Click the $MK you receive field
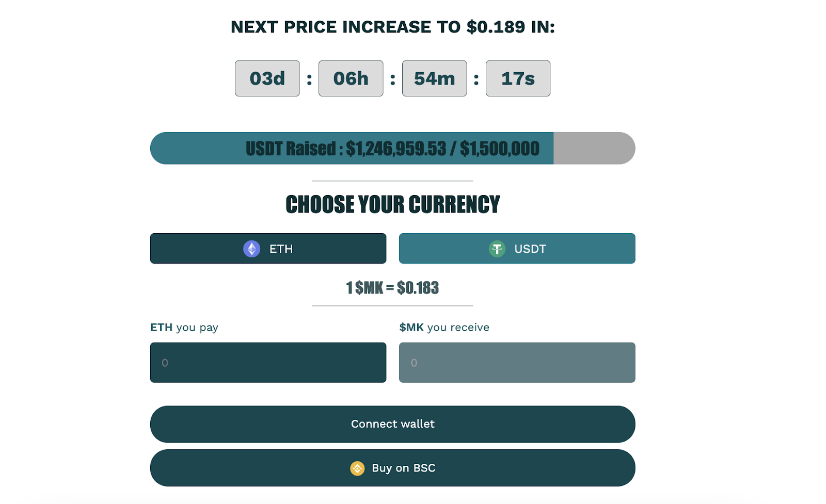826x504 pixels. click(x=517, y=363)
